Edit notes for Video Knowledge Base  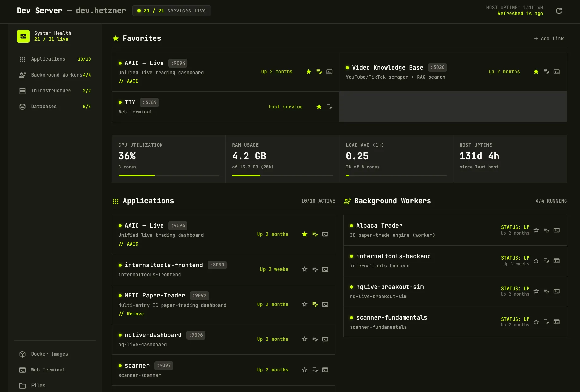[546, 72]
